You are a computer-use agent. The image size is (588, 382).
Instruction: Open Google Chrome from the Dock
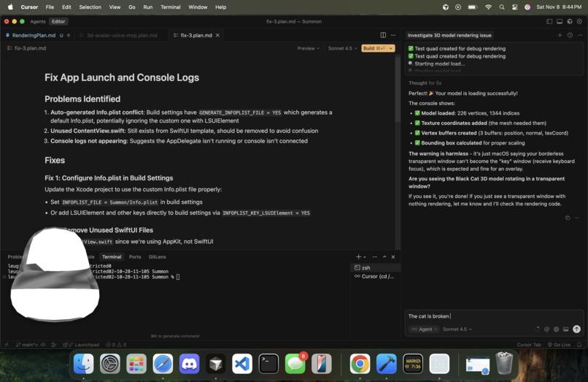[360, 364]
